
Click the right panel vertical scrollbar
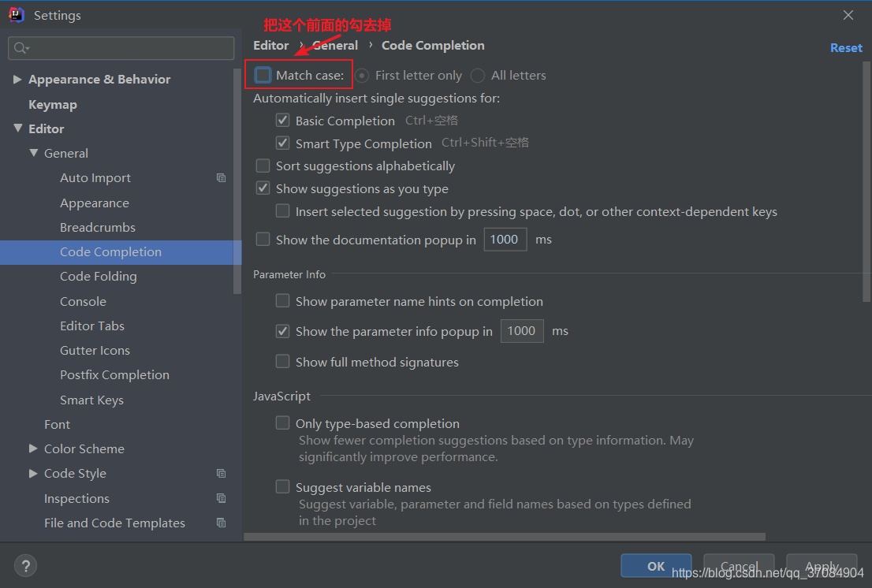[866, 181]
